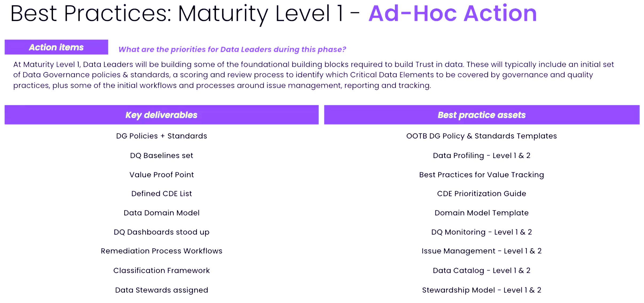Click DQ Dashboards stood up
The width and height of the screenshot is (644, 303).
point(162,232)
